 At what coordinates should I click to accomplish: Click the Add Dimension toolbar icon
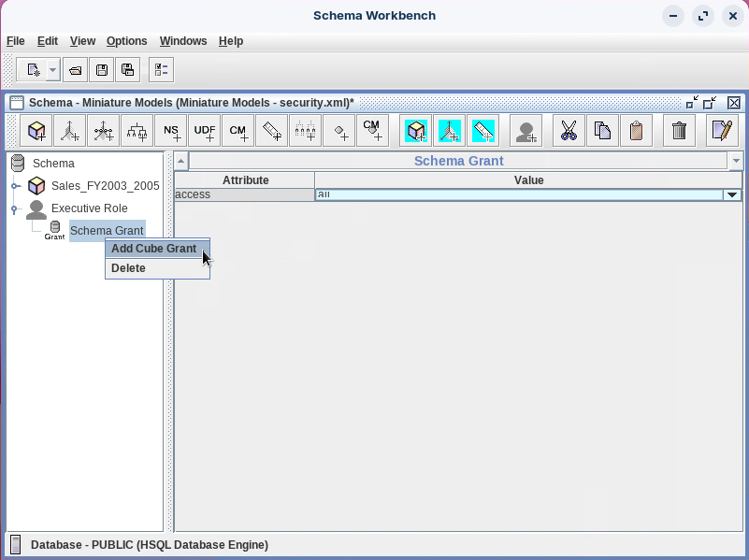70,131
